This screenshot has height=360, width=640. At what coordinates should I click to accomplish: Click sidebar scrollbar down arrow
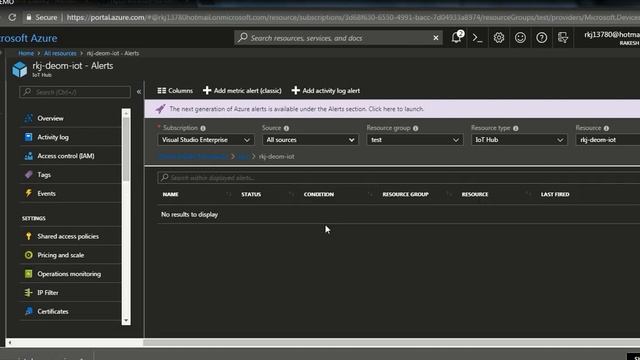click(126, 320)
